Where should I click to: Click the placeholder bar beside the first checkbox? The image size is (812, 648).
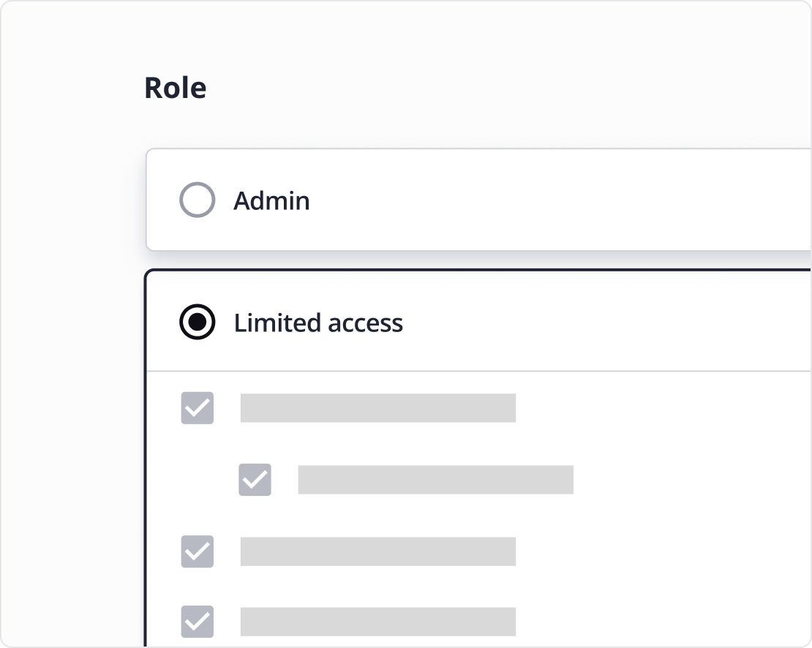[x=377, y=410]
